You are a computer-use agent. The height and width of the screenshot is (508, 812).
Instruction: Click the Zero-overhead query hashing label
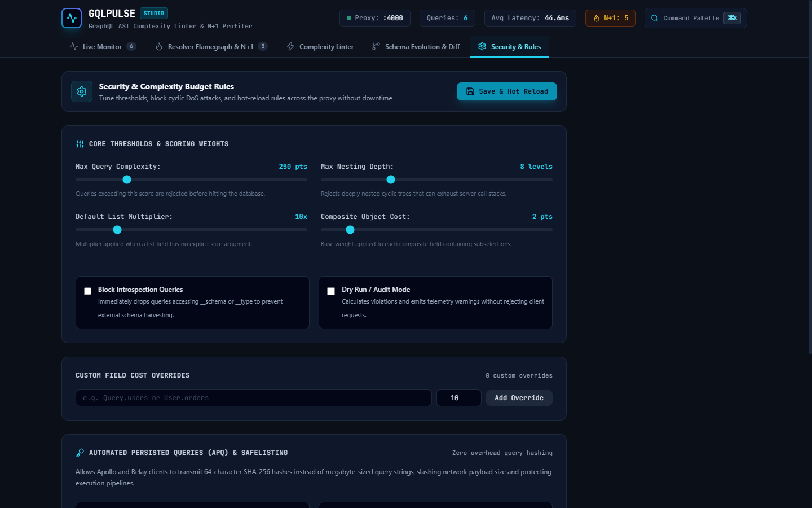pos(502,453)
